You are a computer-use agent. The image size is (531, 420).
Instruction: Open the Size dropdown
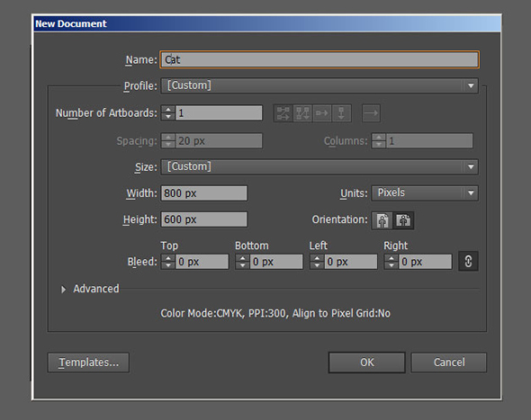click(319, 167)
